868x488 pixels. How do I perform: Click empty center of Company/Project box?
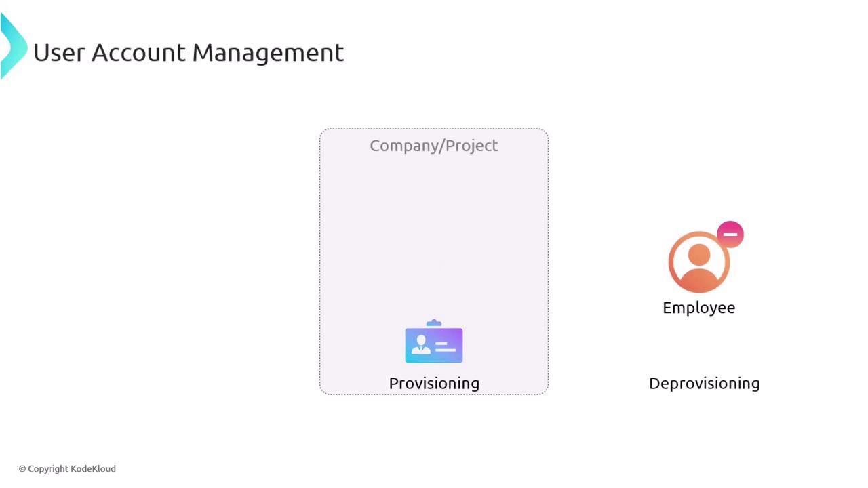434,244
